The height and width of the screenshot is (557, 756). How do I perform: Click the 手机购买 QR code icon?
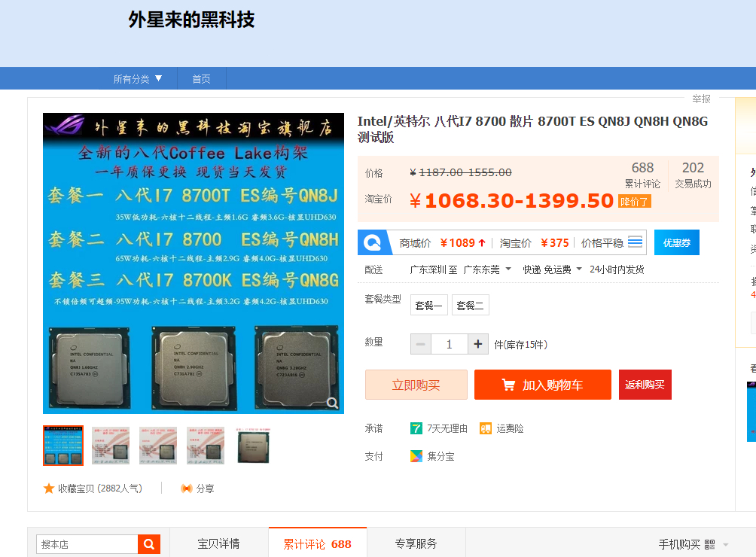709,544
